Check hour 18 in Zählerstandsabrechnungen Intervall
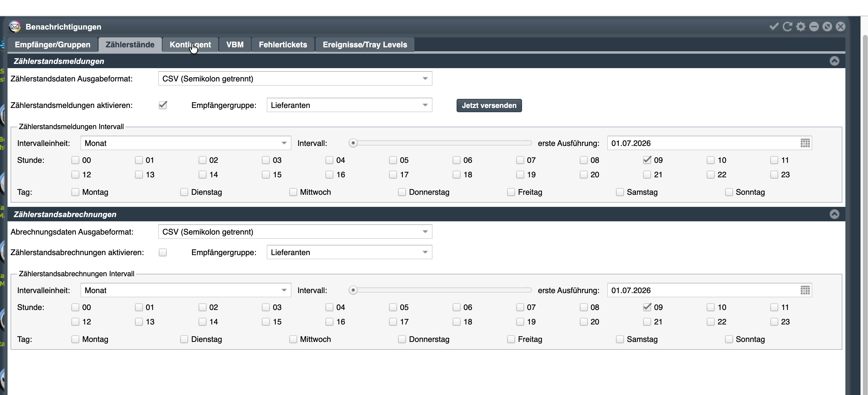The image size is (868, 395). 457,322
